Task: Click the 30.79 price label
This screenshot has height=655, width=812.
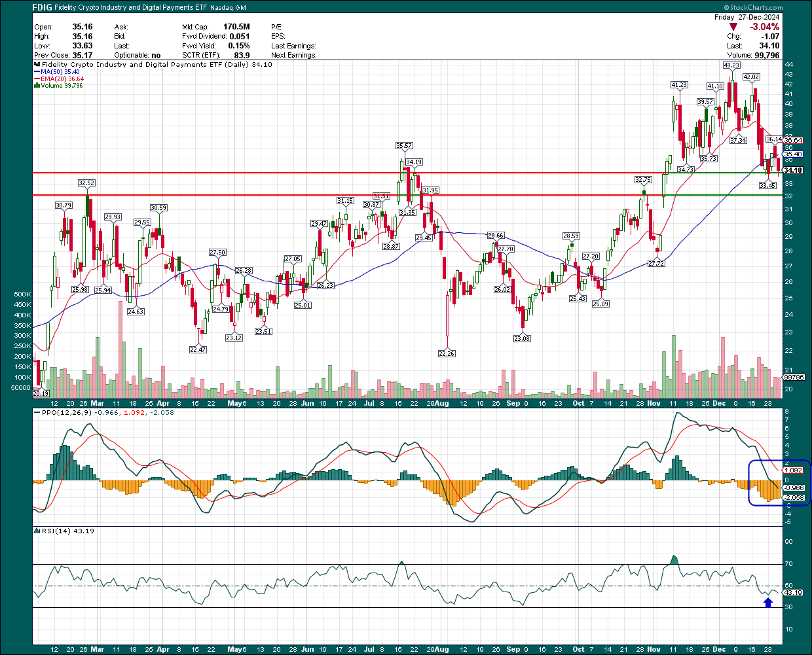Action: tap(64, 205)
